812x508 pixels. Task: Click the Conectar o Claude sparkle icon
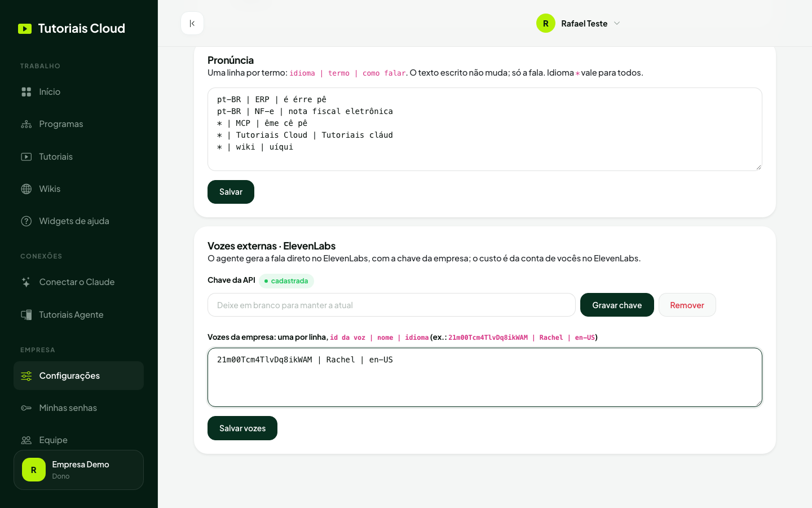pyautogui.click(x=27, y=282)
